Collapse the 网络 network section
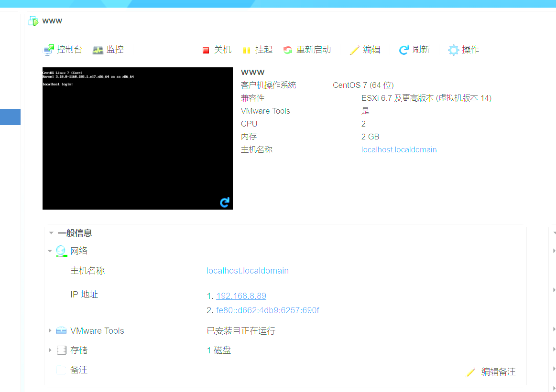This screenshot has height=392, width=556. pyautogui.click(x=50, y=251)
